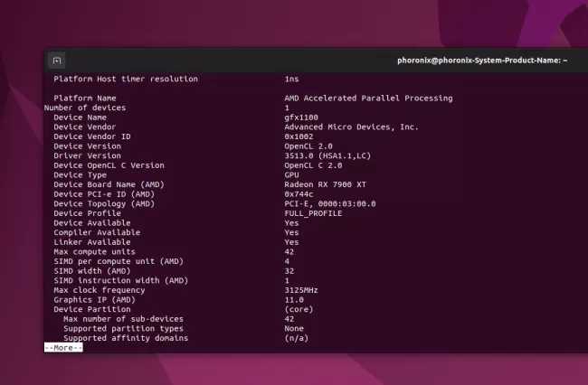The image size is (588, 385).
Task: Click 'Max number of sub-devices' label
Action: [x=123, y=319]
